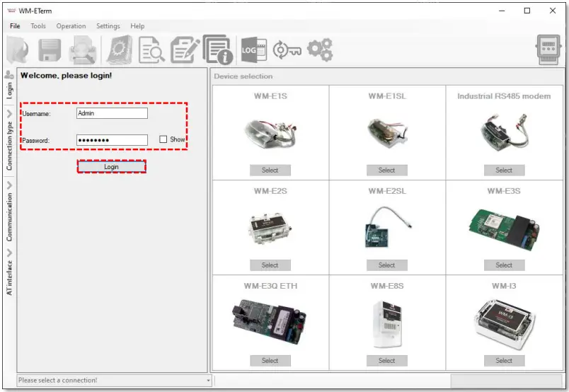Screen dimensions: 569x392
Task: Click the gear booklet configuration icon
Action: pos(120,50)
